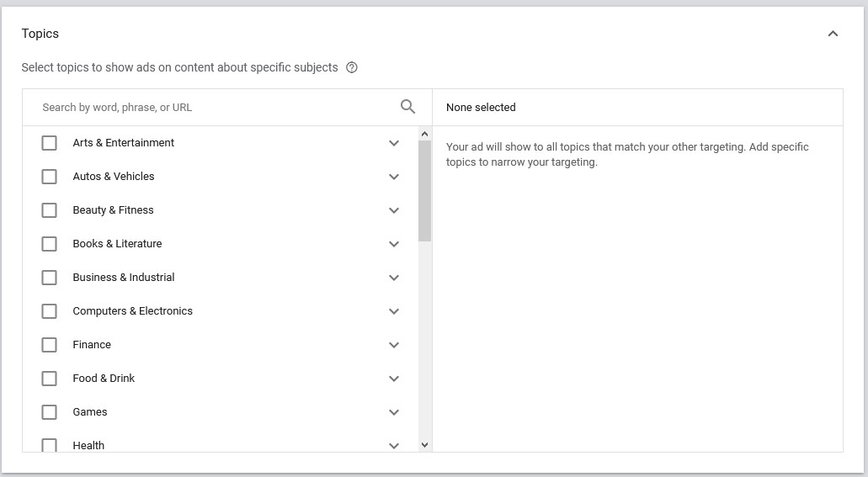Click the scrollbar up arrow in topics list
The height and width of the screenshot is (477, 868).
tap(424, 134)
